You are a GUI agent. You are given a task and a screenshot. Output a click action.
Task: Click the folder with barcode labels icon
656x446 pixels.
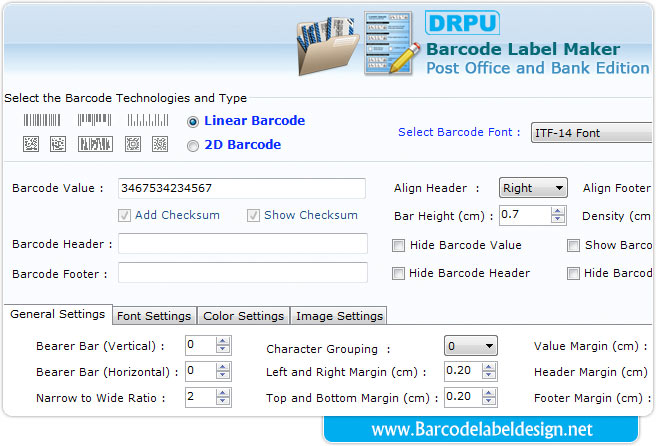[x=327, y=46]
